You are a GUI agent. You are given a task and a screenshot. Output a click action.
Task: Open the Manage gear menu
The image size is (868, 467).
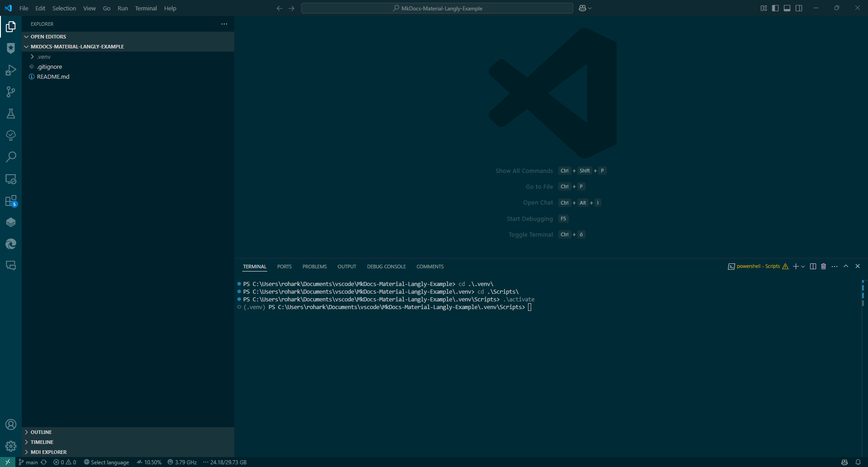(11, 446)
